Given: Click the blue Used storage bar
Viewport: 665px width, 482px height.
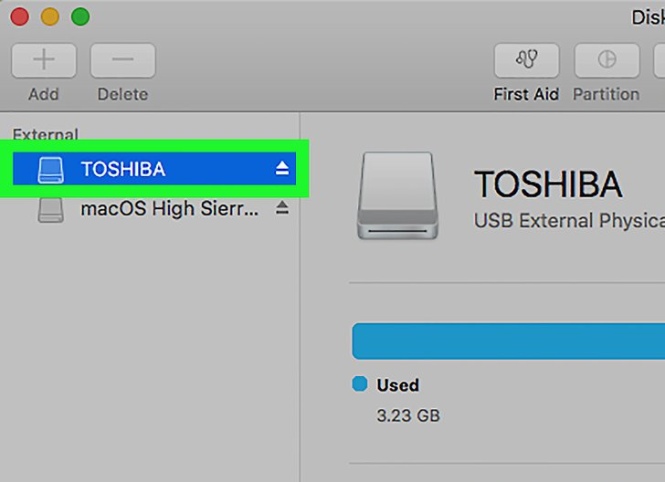Looking at the screenshot, I should tap(508, 341).
